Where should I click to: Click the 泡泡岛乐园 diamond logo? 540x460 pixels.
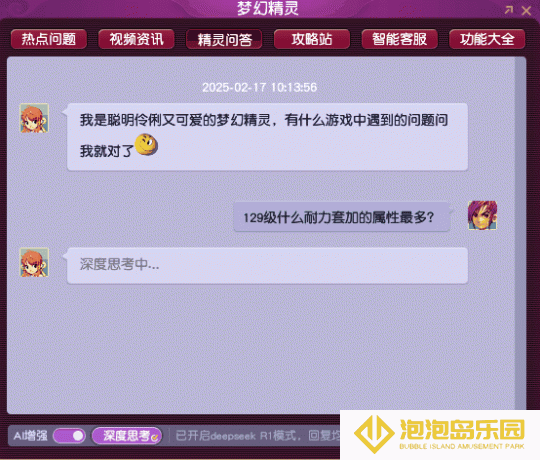tap(374, 435)
